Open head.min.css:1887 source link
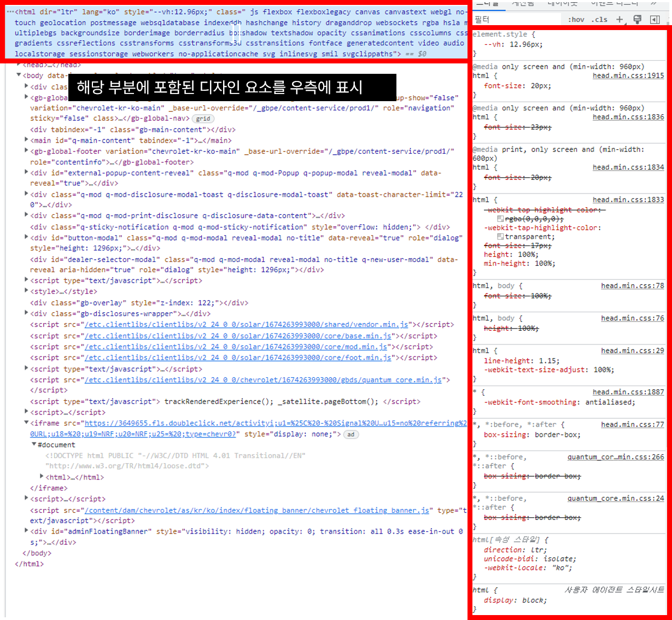The image size is (672, 620). (x=628, y=392)
